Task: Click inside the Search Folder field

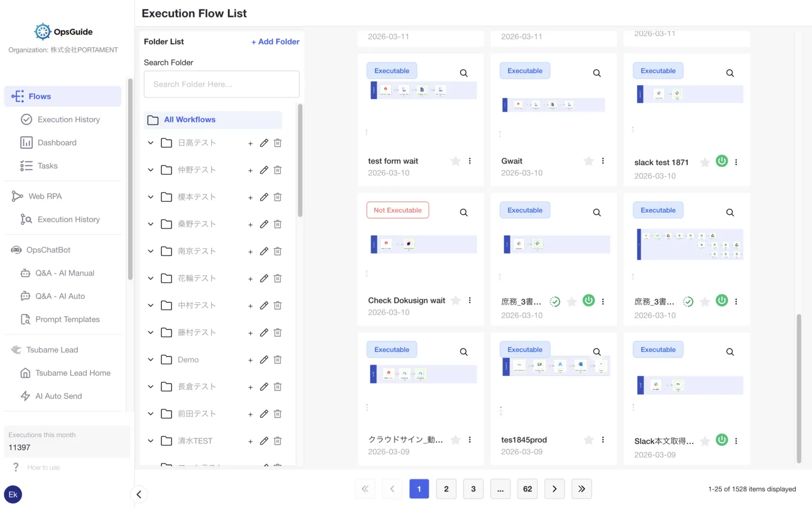Action: pyautogui.click(x=221, y=84)
